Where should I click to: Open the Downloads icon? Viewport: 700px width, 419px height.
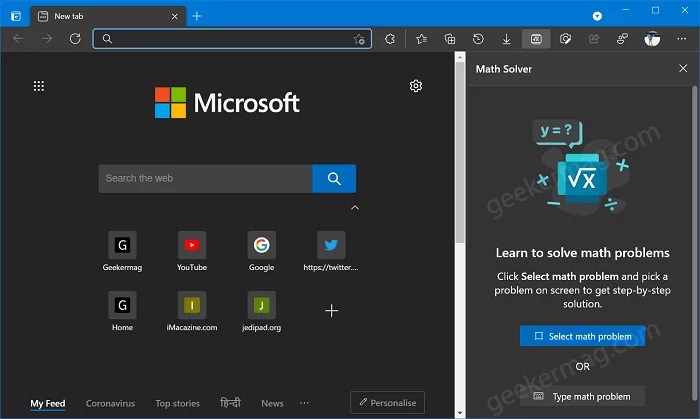[x=506, y=39]
